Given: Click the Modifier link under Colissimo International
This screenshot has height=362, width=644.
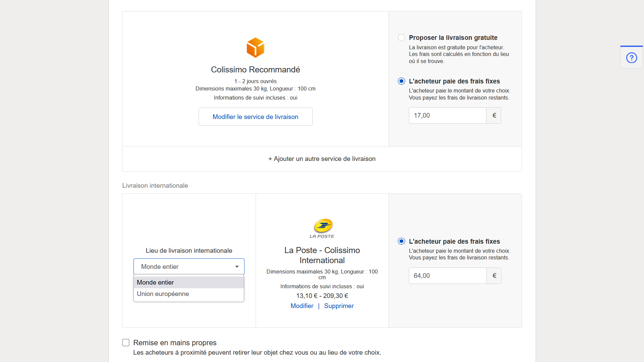Looking at the screenshot, I should click(302, 306).
